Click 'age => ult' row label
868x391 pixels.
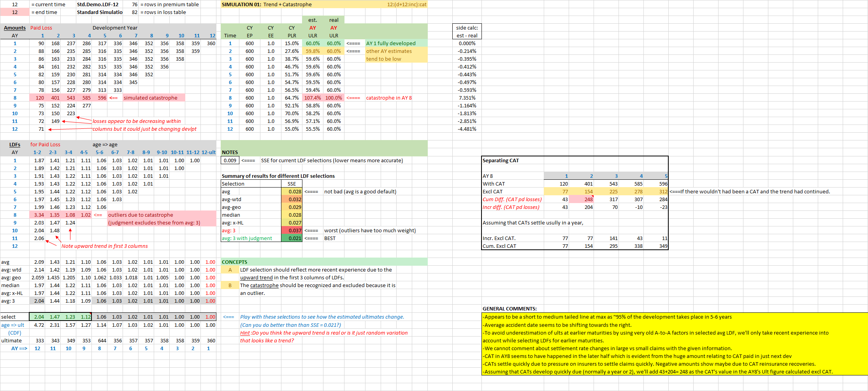point(13,325)
